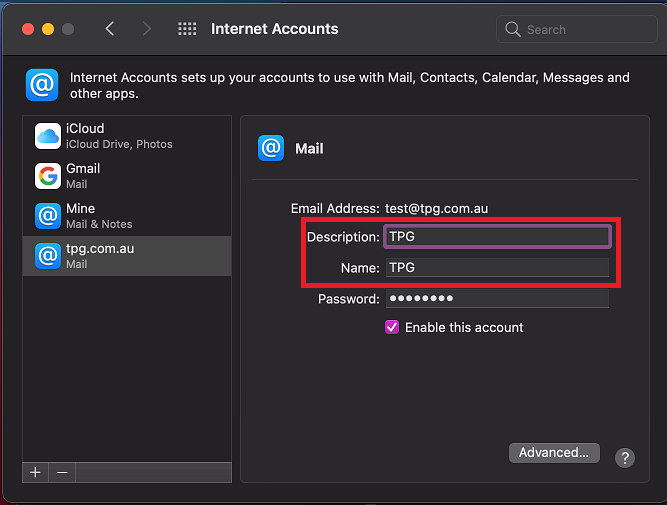Click the 'Name:' label

(x=360, y=268)
